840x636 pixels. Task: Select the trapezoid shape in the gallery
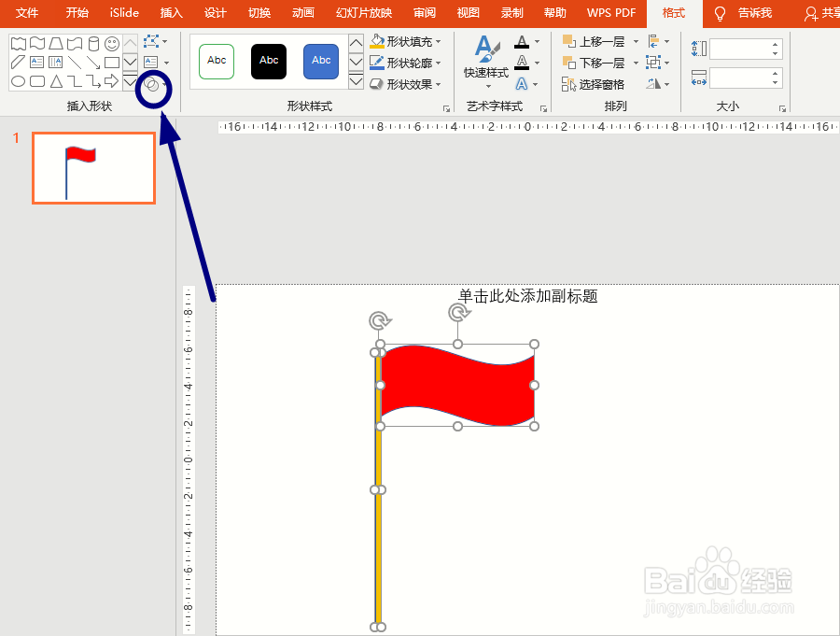click(56, 44)
